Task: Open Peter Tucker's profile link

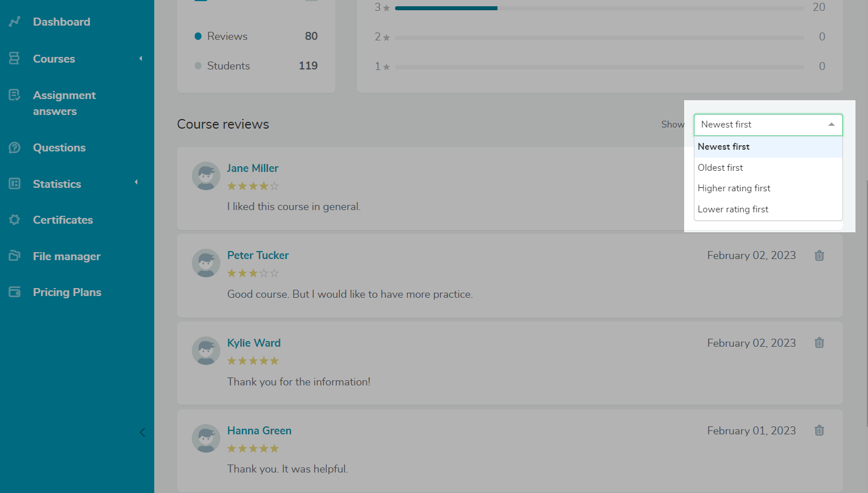Action: (258, 256)
